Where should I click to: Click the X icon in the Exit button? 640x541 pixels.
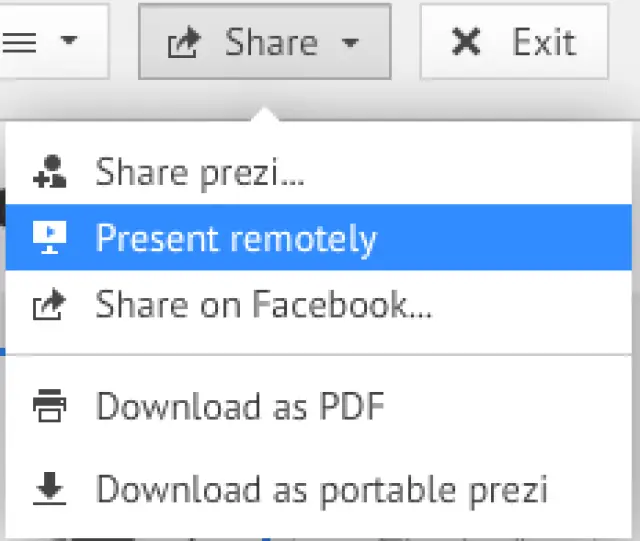point(466,42)
